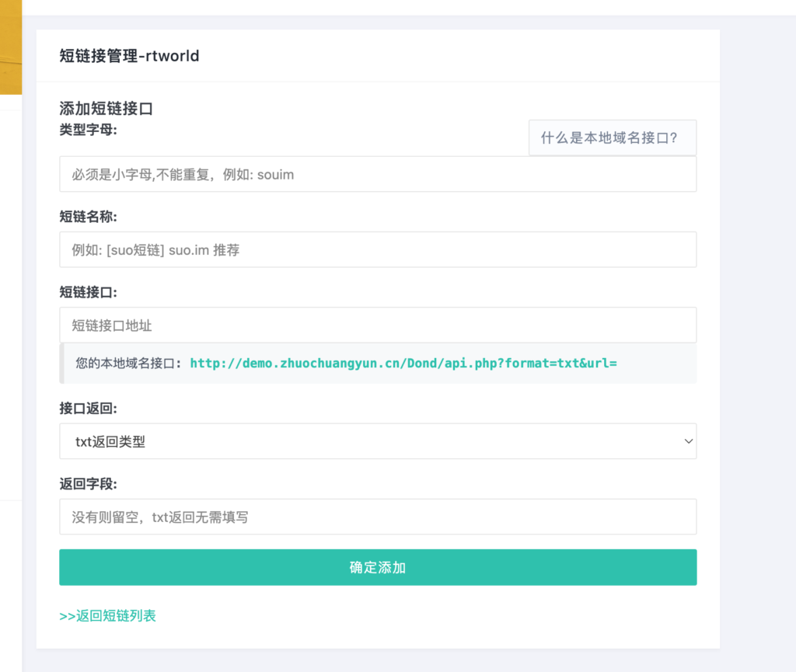796x672 pixels.
Task: Focus the 短链接口地址 input field
Action: coord(378,325)
